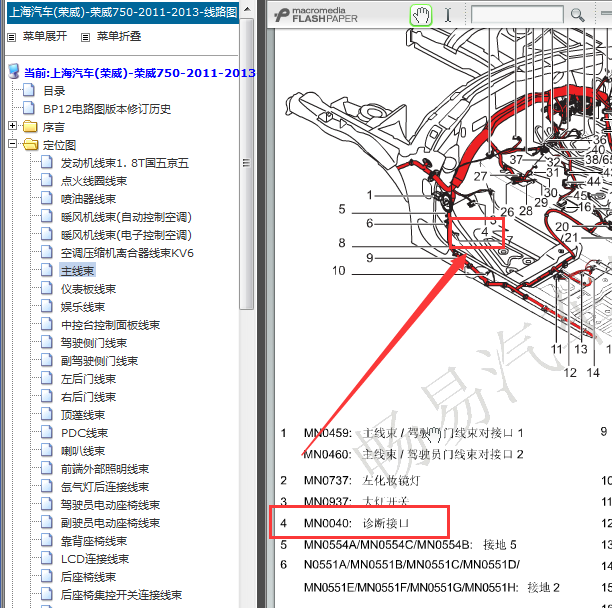This screenshot has width=612, height=608.
Task: Open the current manual root link
Action: (140, 73)
